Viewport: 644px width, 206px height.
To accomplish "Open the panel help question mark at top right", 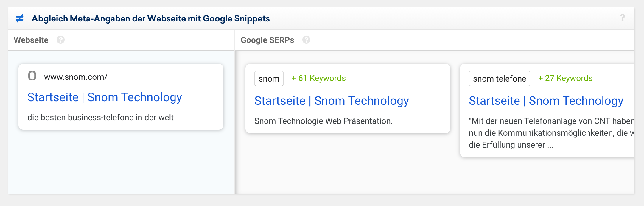I will (622, 18).
